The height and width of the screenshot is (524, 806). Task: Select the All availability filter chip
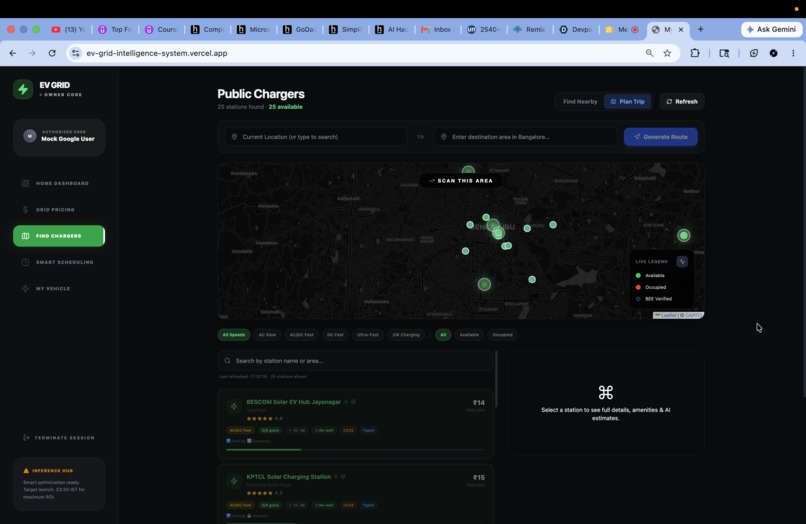(x=443, y=335)
